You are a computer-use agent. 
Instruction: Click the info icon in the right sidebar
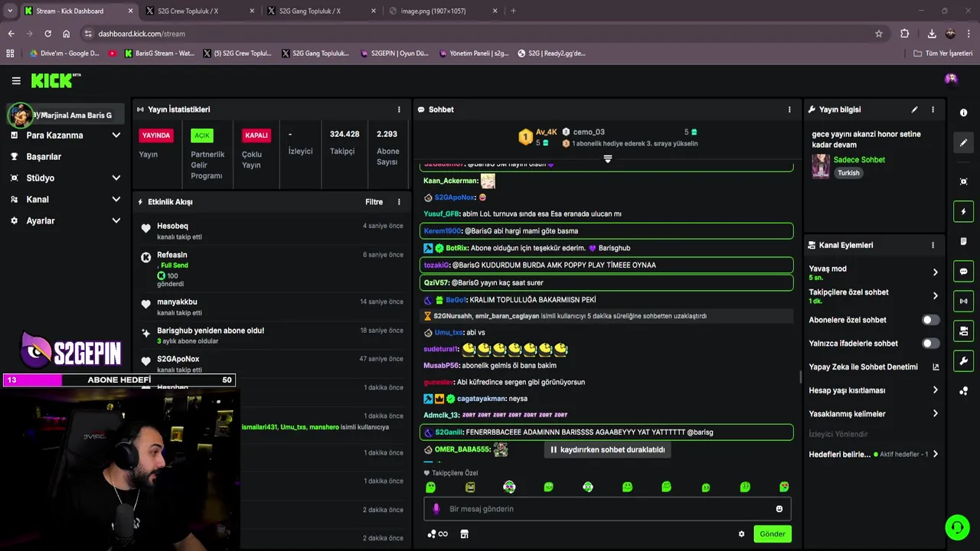click(963, 112)
